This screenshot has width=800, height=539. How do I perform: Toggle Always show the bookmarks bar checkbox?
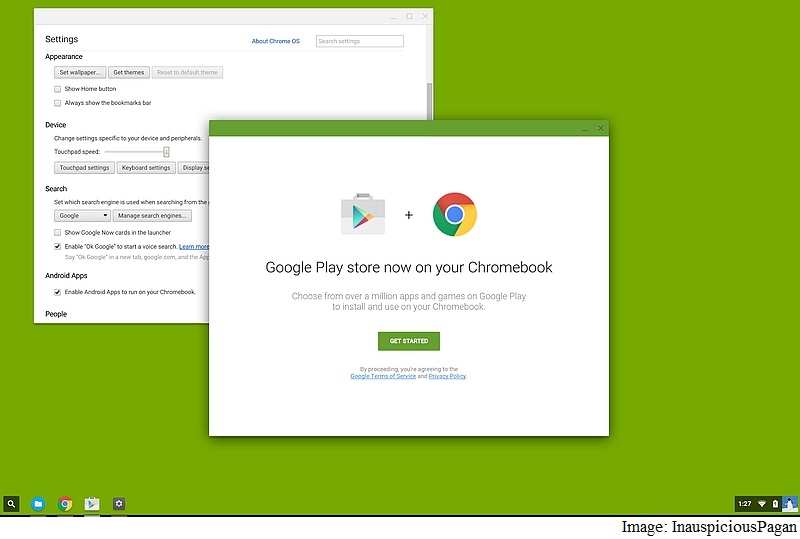(x=58, y=103)
